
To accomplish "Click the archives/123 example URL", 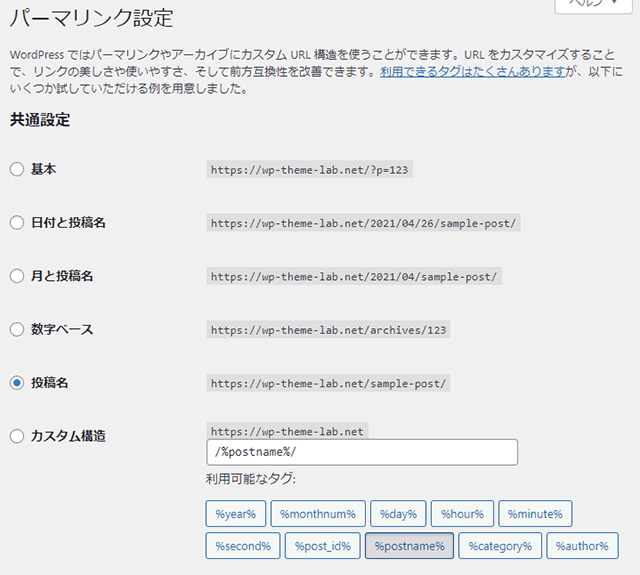I will pyautogui.click(x=328, y=330).
